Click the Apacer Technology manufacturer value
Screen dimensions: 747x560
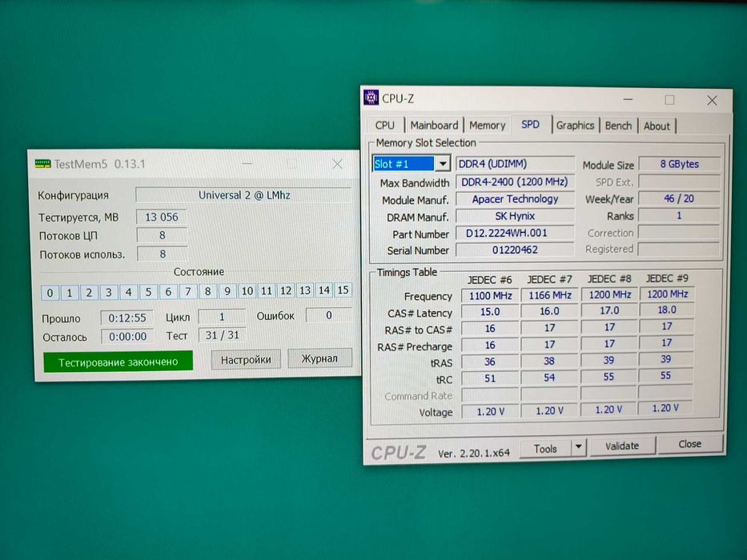pyautogui.click(x=515, y=198)
